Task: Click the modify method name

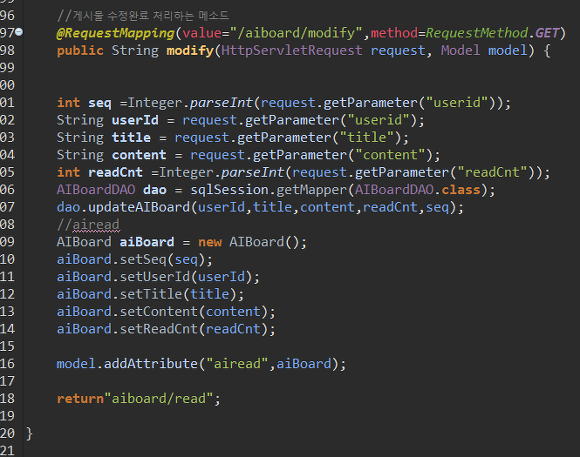Action: (190, 51)
